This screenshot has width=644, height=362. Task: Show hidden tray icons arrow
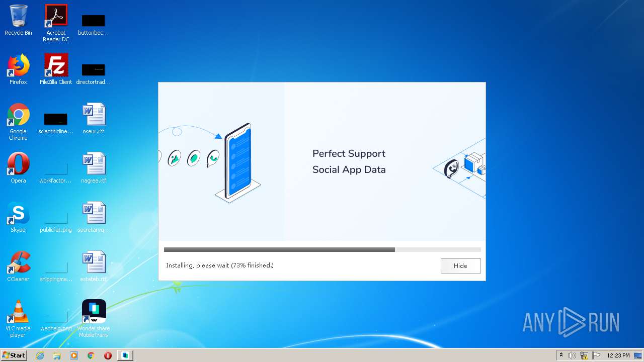561,355
